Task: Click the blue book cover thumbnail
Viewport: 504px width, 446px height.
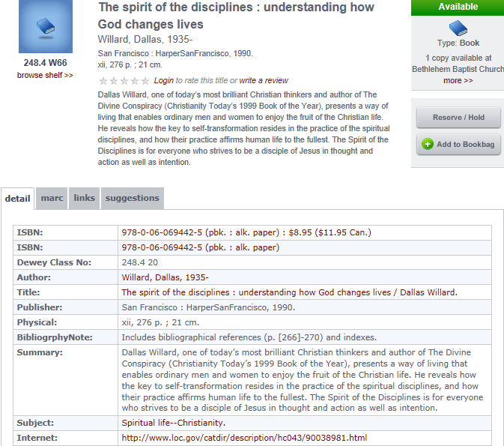Action: point(46,26)
